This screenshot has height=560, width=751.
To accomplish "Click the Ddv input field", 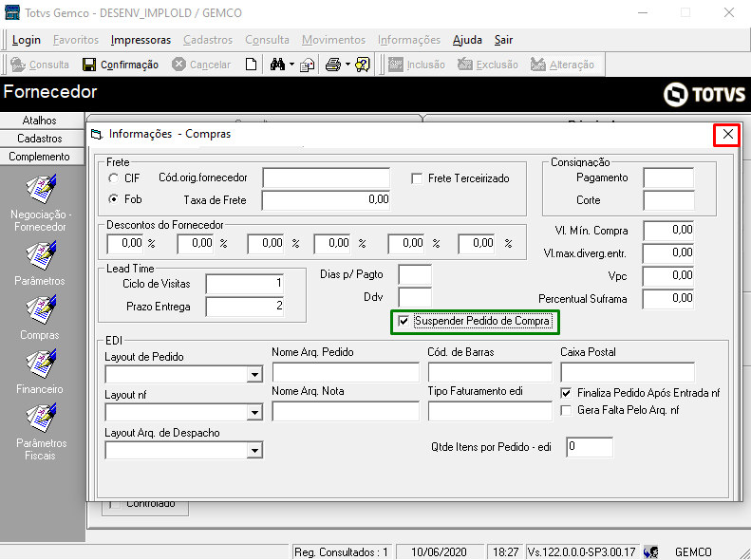I will click(415, 297).
